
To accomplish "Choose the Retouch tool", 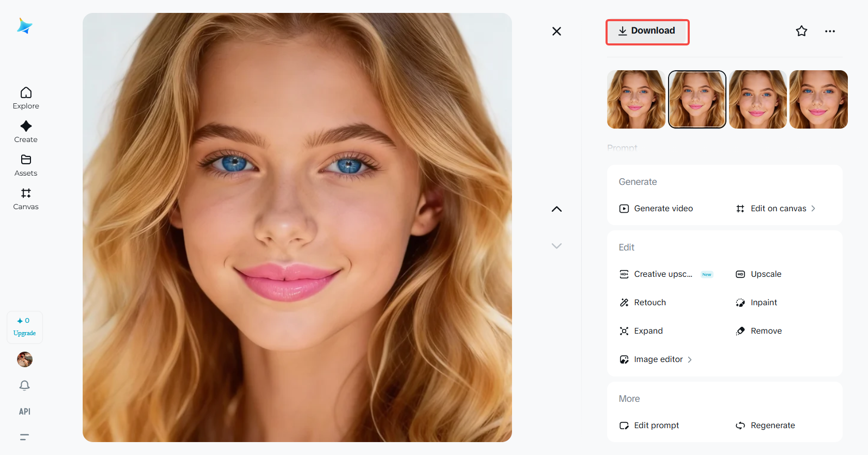I will point(643,303).
